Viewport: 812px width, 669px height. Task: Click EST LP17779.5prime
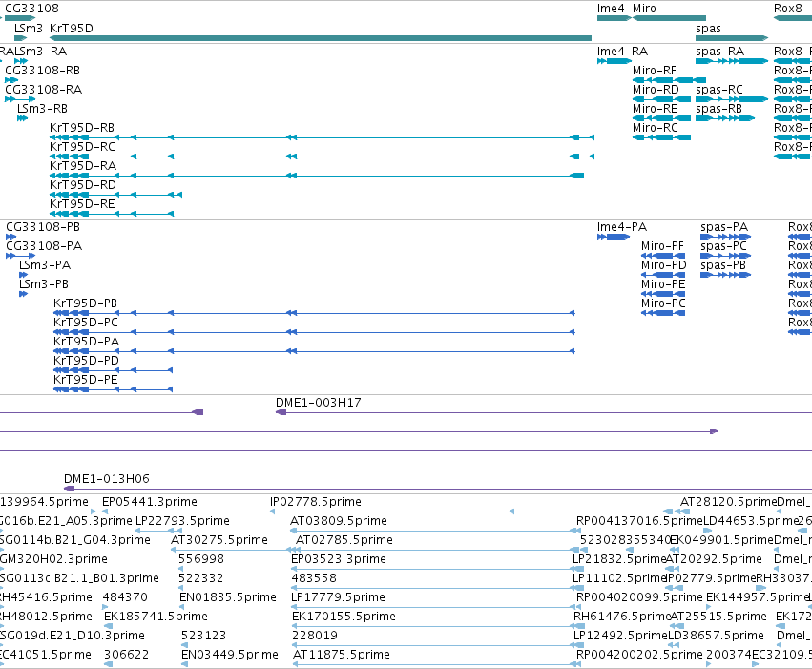pos(435,607)
